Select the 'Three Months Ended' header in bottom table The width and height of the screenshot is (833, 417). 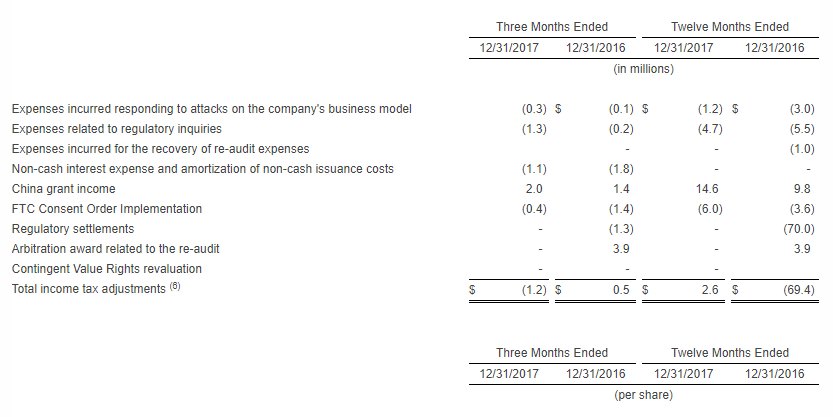(x=552, y=353)
